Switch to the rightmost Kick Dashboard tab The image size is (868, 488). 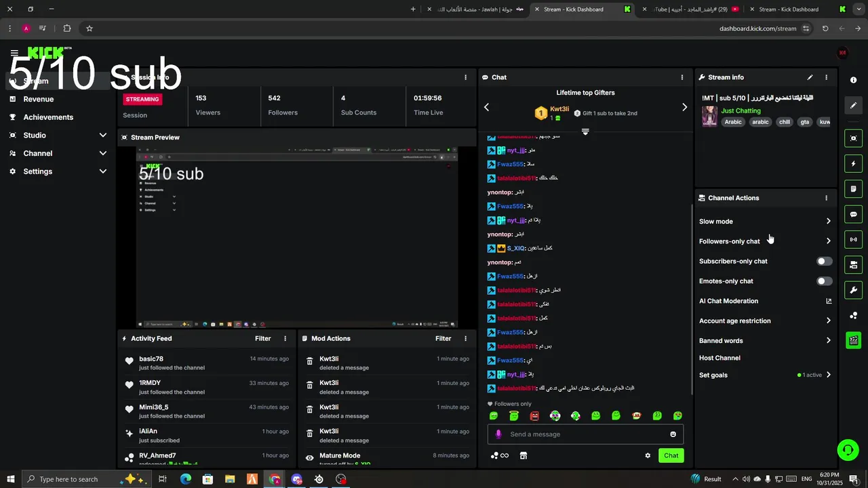(x=797, y=9)
